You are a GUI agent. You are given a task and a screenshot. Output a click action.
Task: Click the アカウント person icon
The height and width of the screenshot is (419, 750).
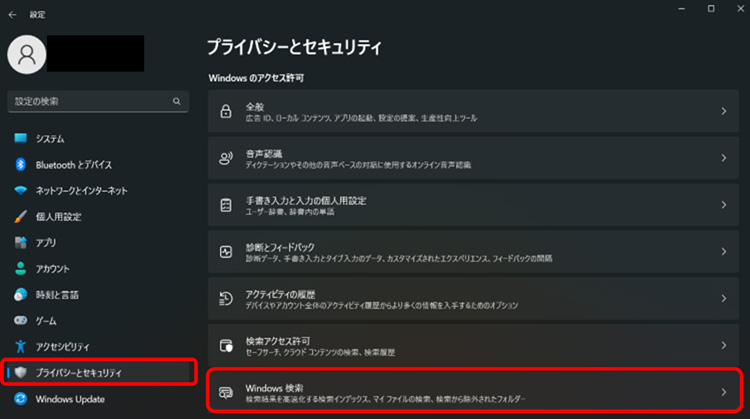tap(21, 268)
